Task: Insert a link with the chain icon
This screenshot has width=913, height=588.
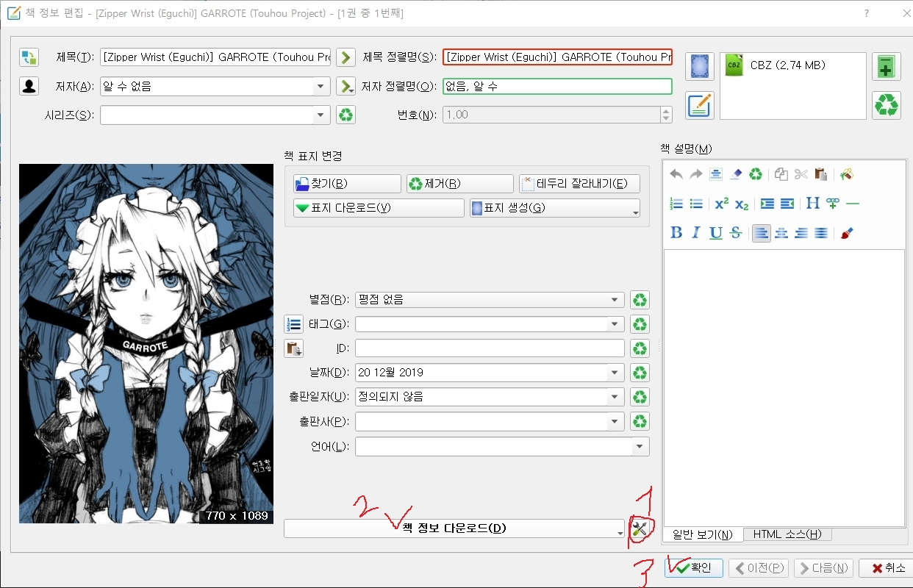Action: (x=833, y=204)
